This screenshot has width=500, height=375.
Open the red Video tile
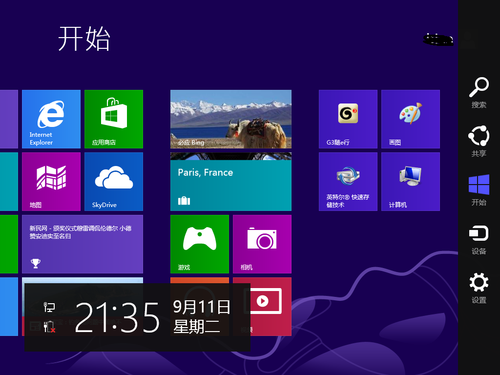tap(271, 307)
